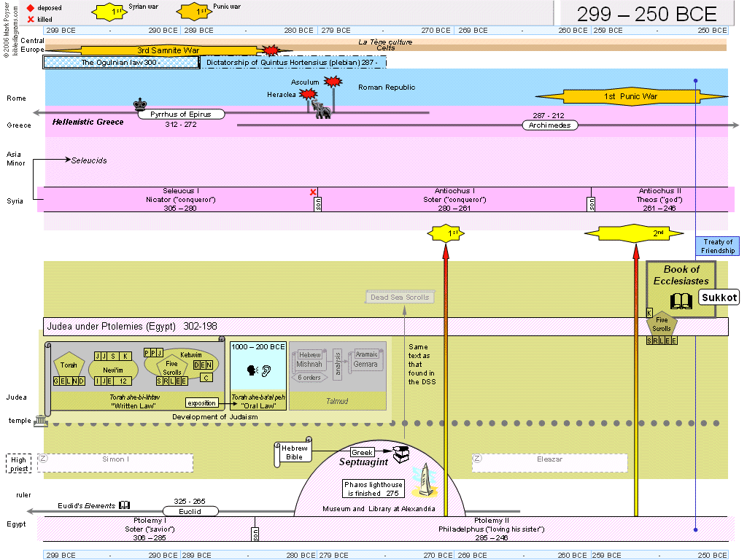Click the red deposed diamond in the legend

[x=30, y=7]
